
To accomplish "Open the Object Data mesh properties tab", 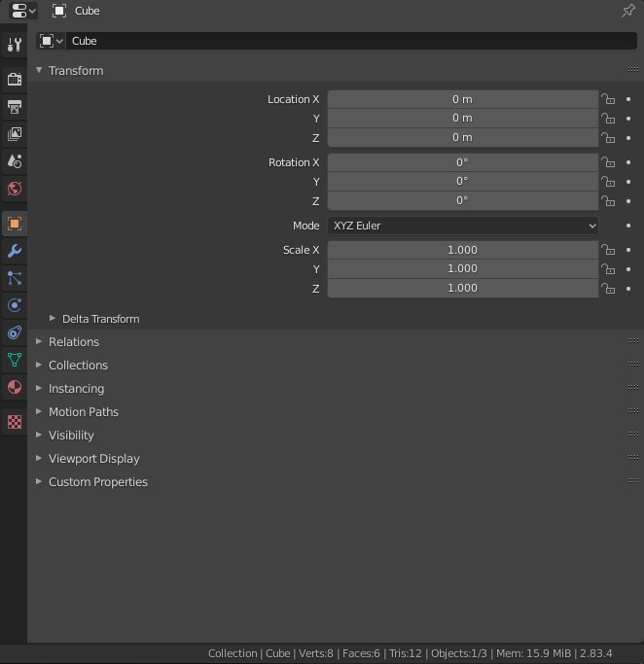I will [15, 360].
